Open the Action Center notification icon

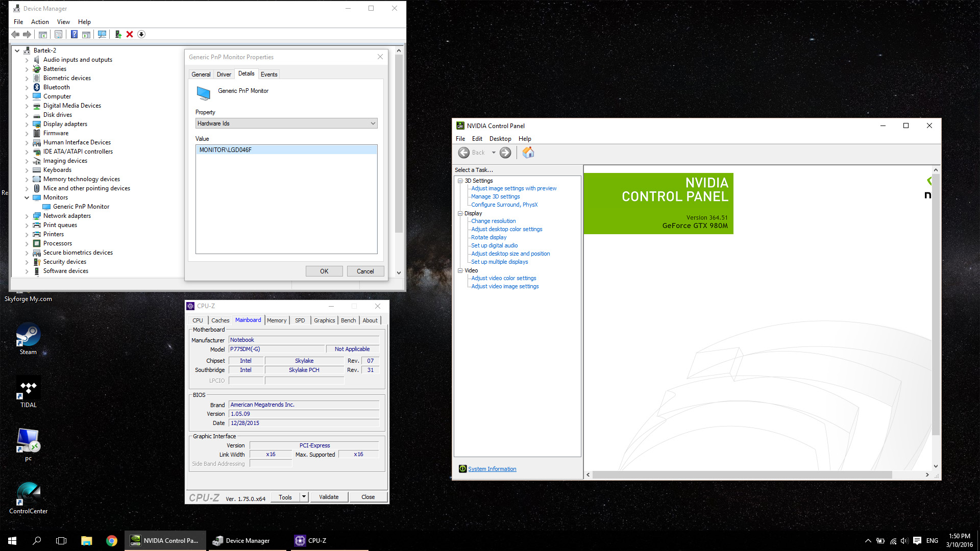pyautogui.click(x=917, y=541)
